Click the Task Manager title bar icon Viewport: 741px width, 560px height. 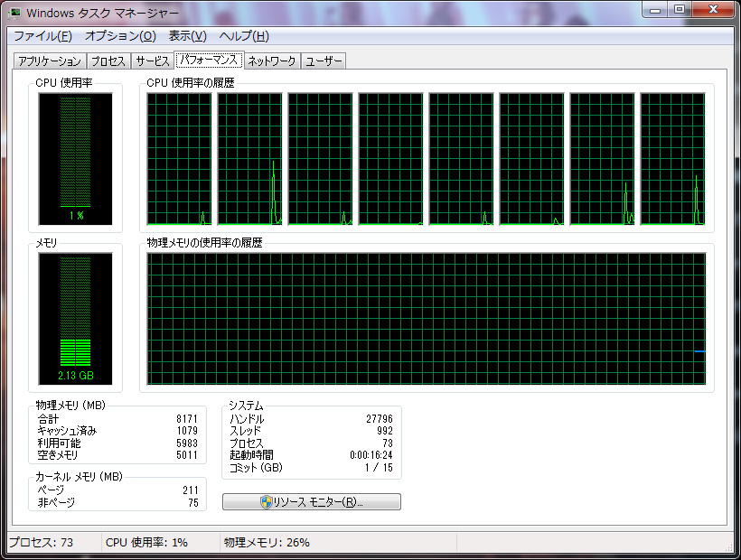[x=14, y=13]
